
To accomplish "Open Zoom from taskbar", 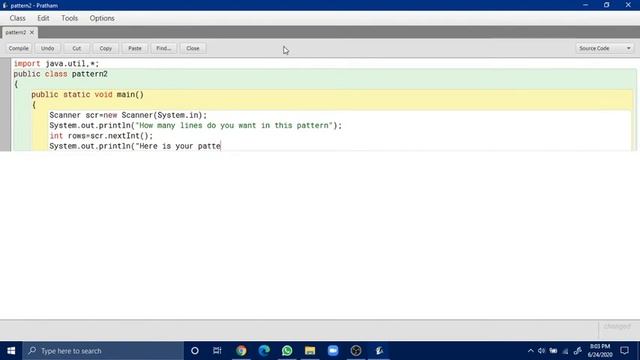I will tap(333, 351).
